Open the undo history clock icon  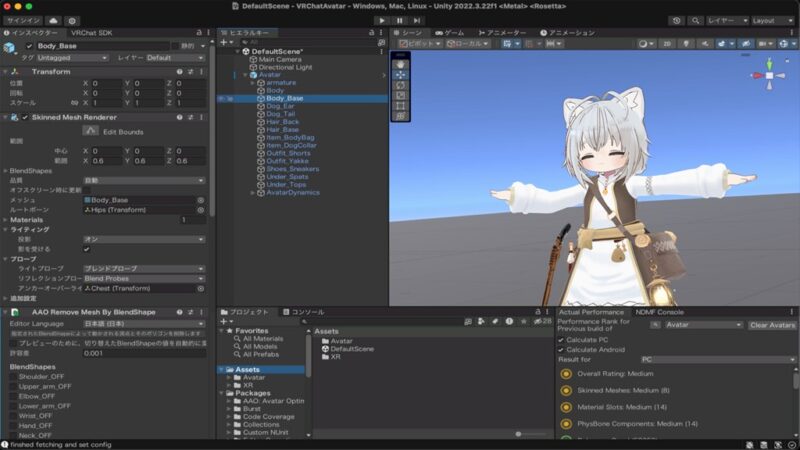click(x=677, y=20)
